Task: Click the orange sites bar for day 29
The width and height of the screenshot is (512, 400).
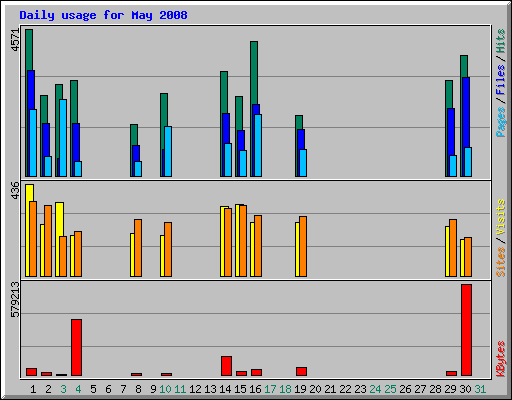Action: 453,248
